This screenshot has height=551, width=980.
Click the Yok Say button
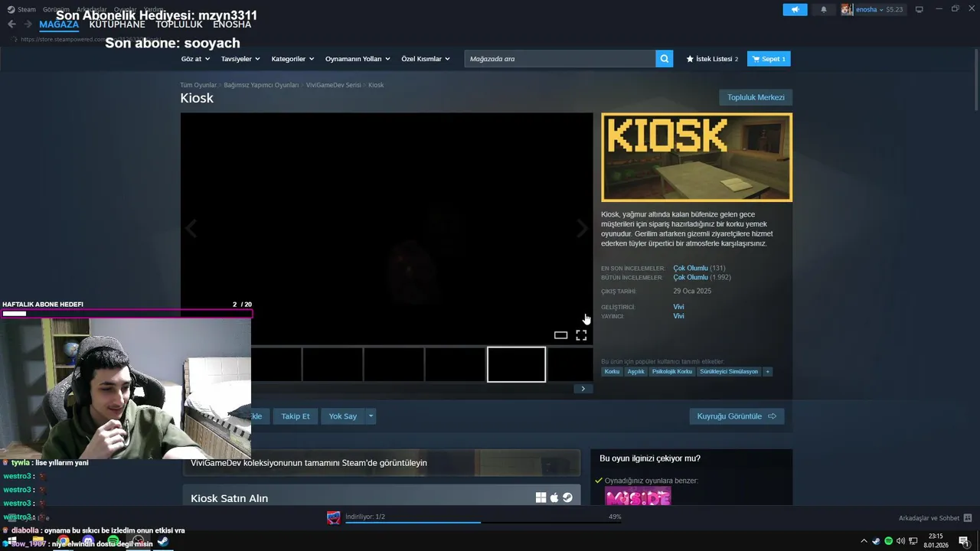pos(342,416)
